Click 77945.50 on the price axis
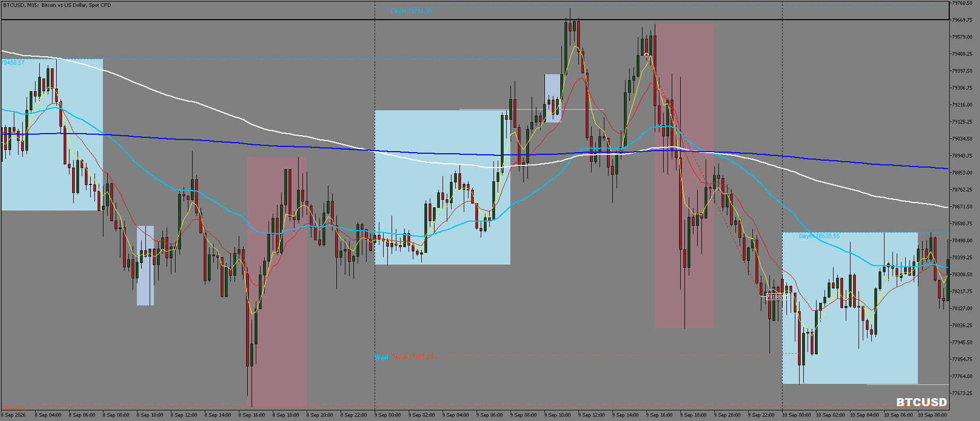This screenshot has width=980, height=421. pyautogui.click(x=962, y=343)
